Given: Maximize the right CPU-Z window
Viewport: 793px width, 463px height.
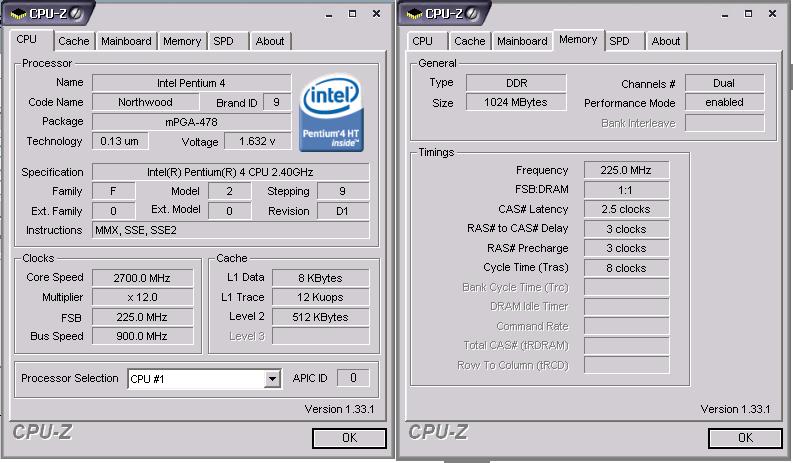Looking at the screenshot, I should point(748,14).
